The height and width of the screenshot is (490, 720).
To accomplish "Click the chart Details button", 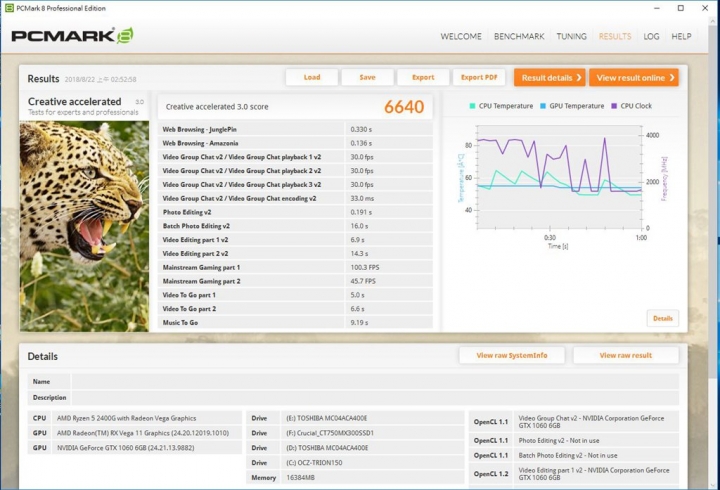I will pyautogui.click(x=663, y=318).
